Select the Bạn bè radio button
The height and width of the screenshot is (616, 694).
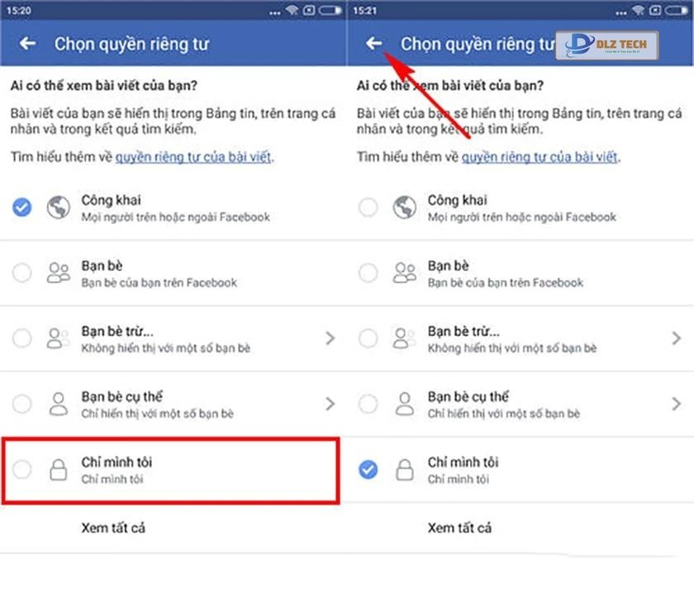point(21,273)
